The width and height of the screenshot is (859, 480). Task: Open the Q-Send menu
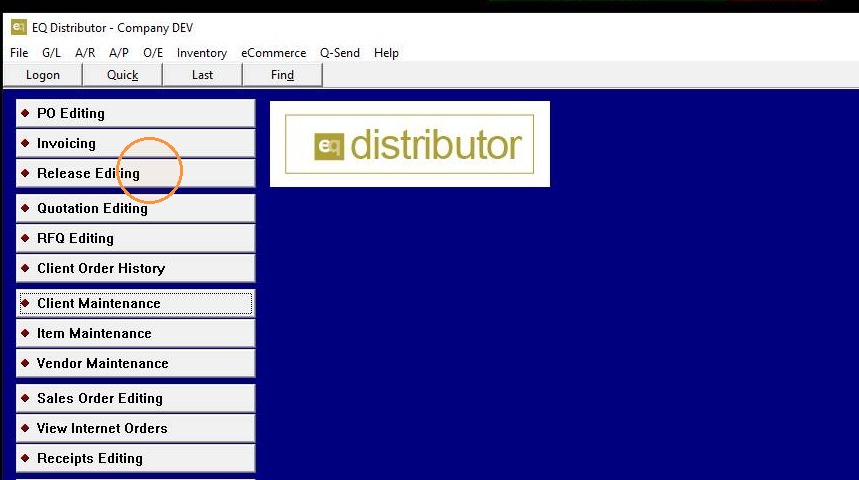tap(340, 53)
